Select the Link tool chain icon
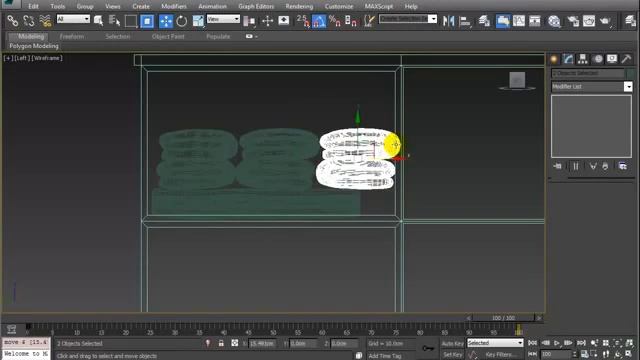This screenshot has width=640, height=360. point(12,20)
